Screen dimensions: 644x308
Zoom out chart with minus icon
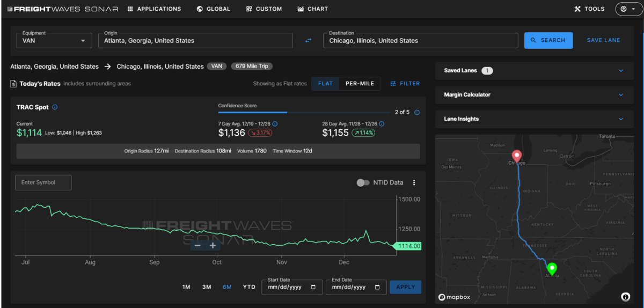(x=197, y=245)
